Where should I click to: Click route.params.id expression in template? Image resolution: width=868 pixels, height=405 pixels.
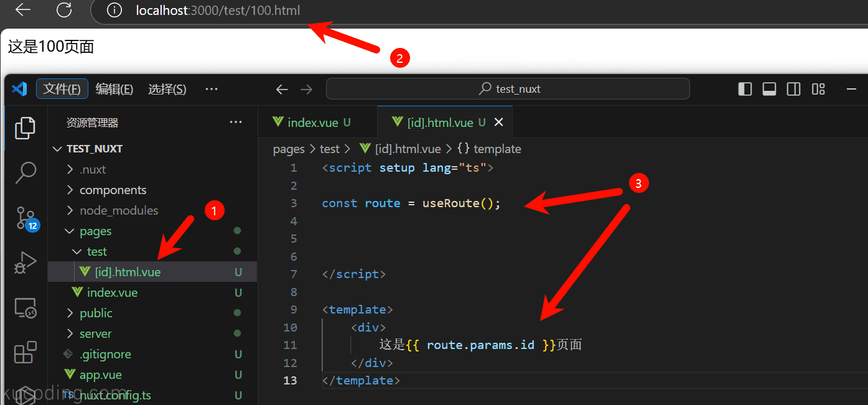click(480, 345)
